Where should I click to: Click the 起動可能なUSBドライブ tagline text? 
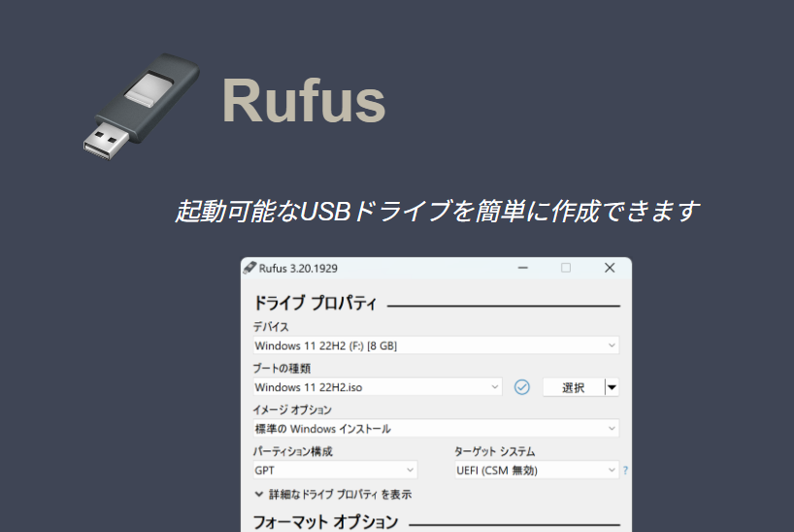437,211
